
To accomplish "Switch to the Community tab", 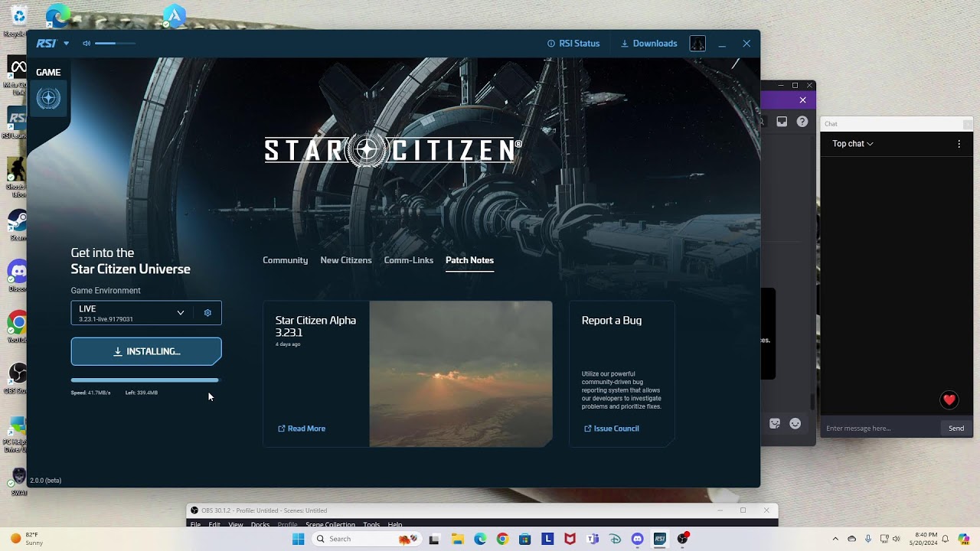I will (x=285, y=260).
